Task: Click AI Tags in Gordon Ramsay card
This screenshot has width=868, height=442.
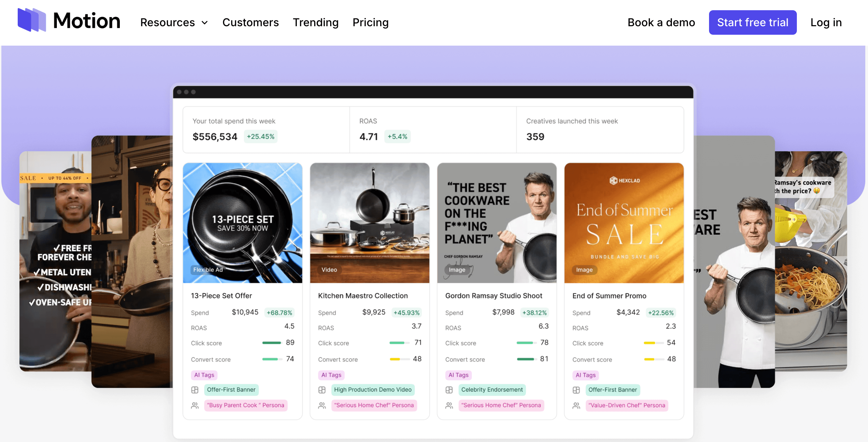Action: pyautogui.click(x=459, y=375)
